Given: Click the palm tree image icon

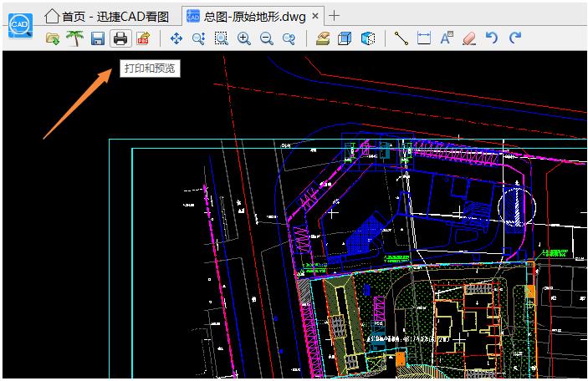Looking at the screenshot, I should 74,38.
